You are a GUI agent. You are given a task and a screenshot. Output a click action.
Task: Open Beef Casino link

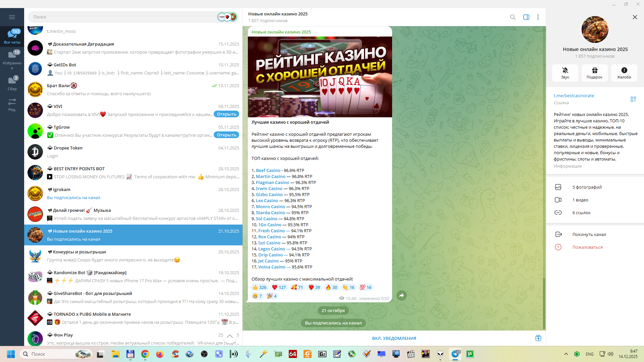(268, 170)
